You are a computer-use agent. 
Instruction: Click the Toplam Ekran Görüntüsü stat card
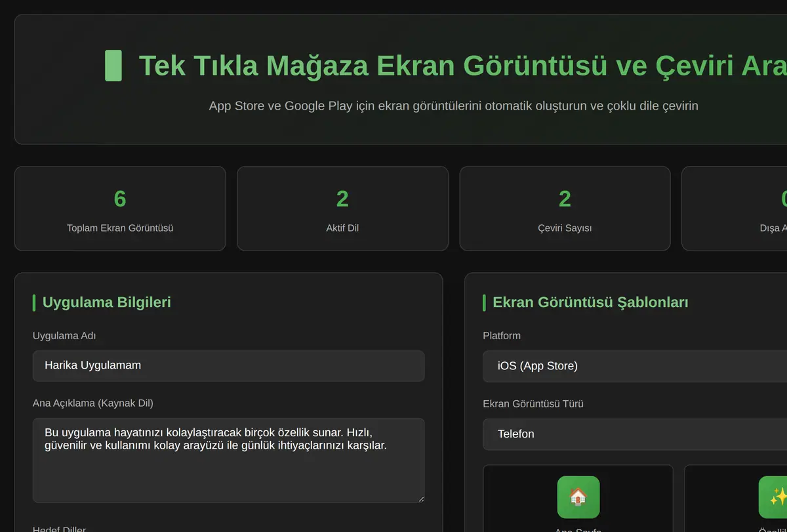tap(120, 209)
